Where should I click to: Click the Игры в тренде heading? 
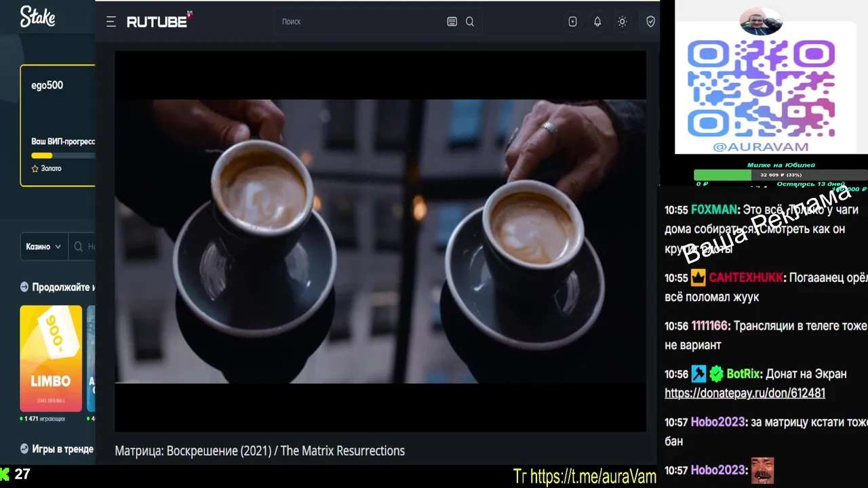coord(62,449)
